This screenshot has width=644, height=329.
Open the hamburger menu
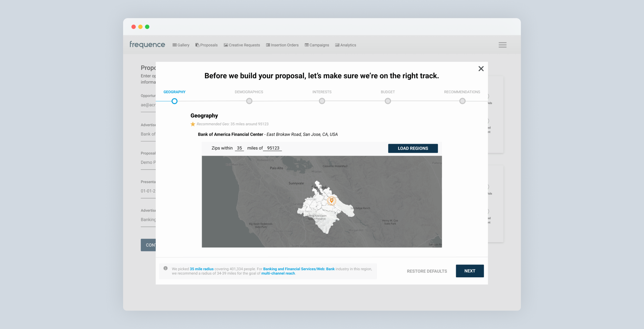[x=502, y=45]
